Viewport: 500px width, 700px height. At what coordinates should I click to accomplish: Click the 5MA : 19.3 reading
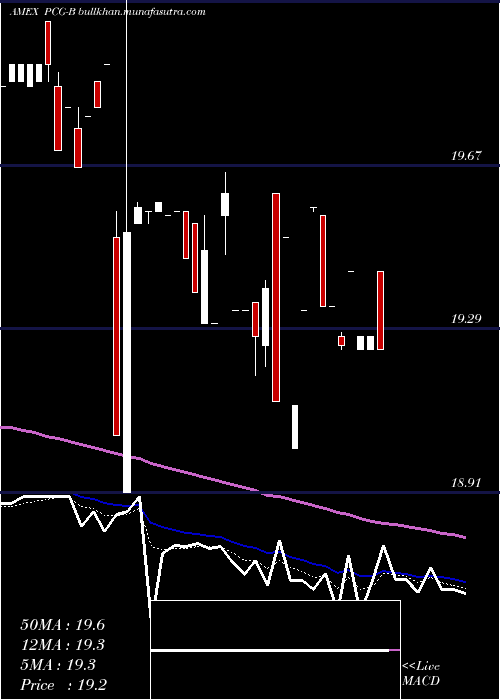[x=58, y=665]
